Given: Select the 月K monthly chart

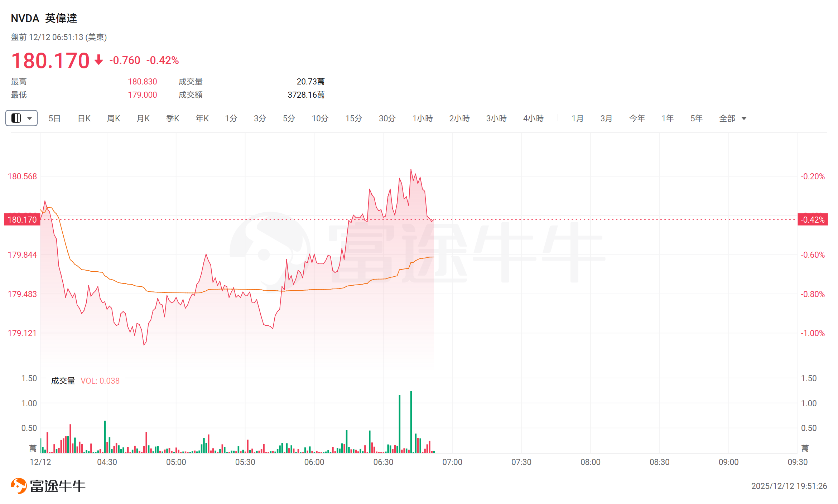Looking at the screenshot, I should tap(143, 118).
